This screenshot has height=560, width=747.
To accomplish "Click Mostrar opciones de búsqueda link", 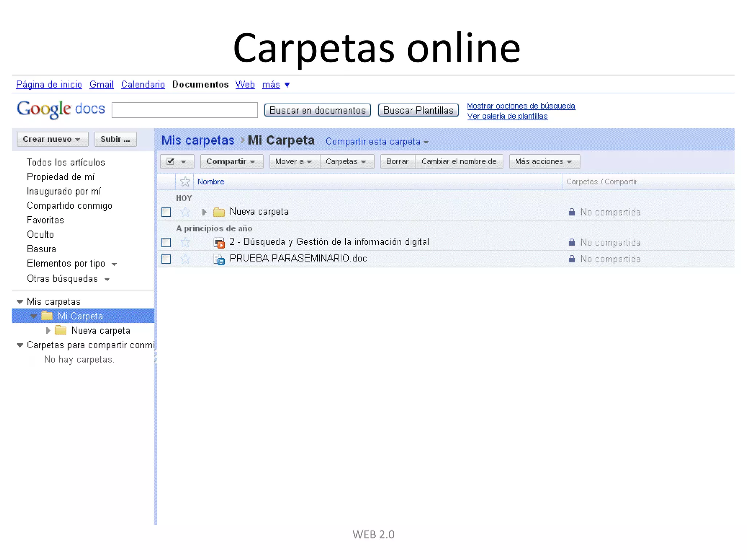I will pos(521,106).
